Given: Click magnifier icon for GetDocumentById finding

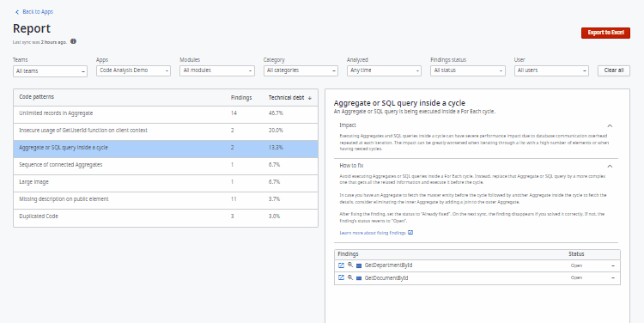Looking at the screenshot, I should click(350, 277).
